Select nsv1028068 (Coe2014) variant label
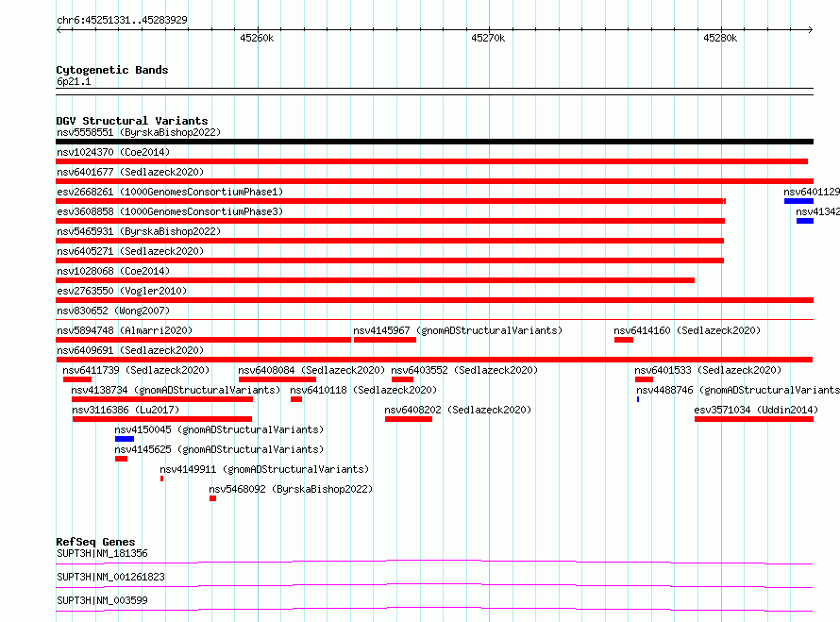This screenshot has height=622, width=840. click(x=113, y=271)
